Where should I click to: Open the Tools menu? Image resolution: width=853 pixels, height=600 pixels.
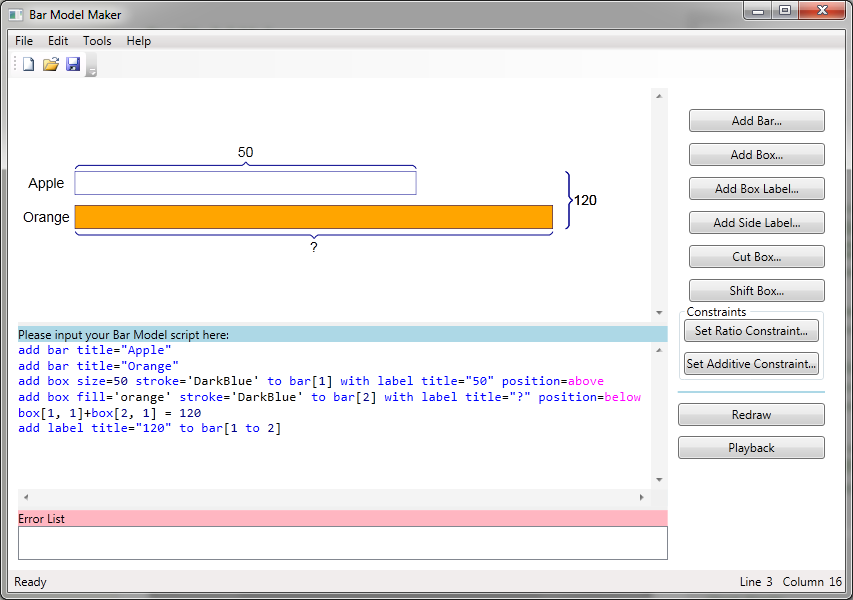97,41
